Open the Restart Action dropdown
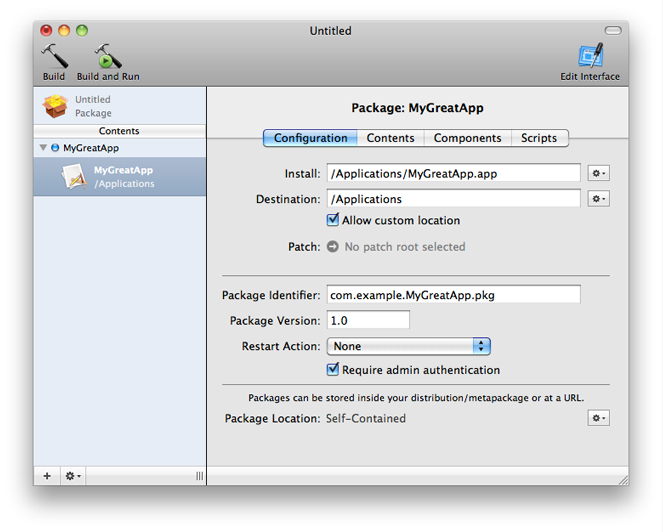 click(408, 346)
